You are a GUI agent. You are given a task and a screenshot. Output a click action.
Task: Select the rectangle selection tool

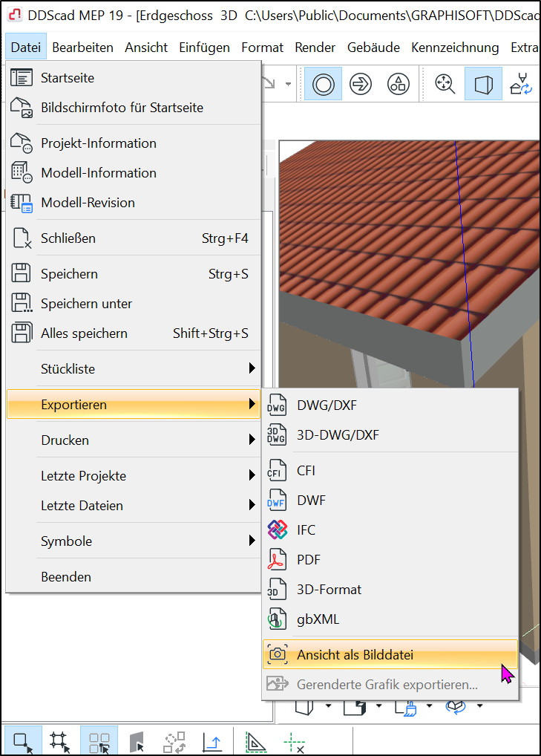coord(23,742)
